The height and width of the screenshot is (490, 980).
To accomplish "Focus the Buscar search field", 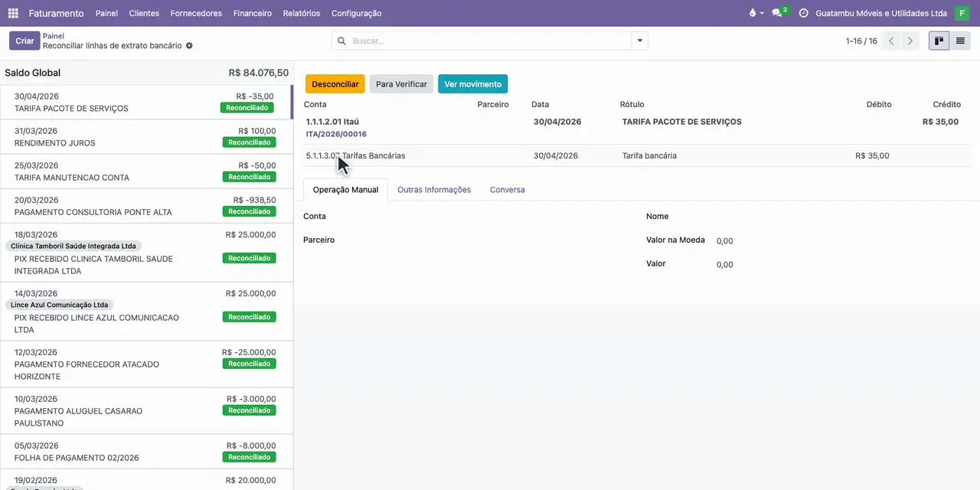I will tap(490, 41).
